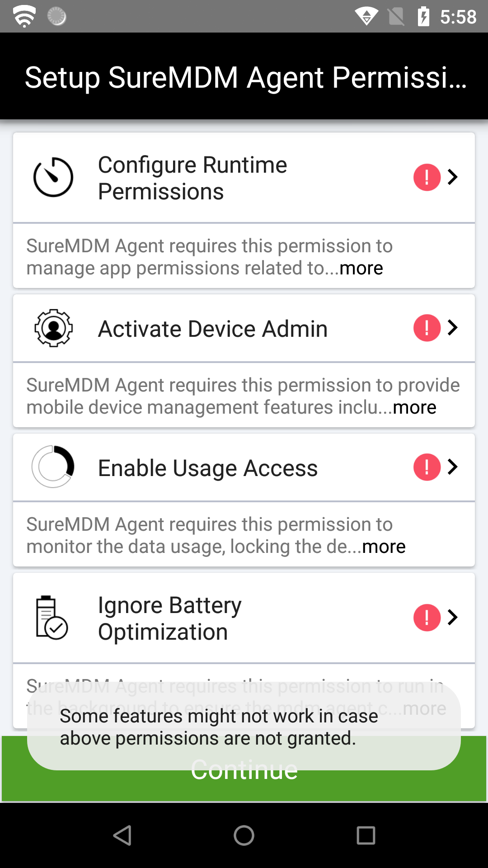Tap the Activate Device Admin gear icon
Image resolution: width=488 pixels, height=868 pixels.
(x=53, y=328)
